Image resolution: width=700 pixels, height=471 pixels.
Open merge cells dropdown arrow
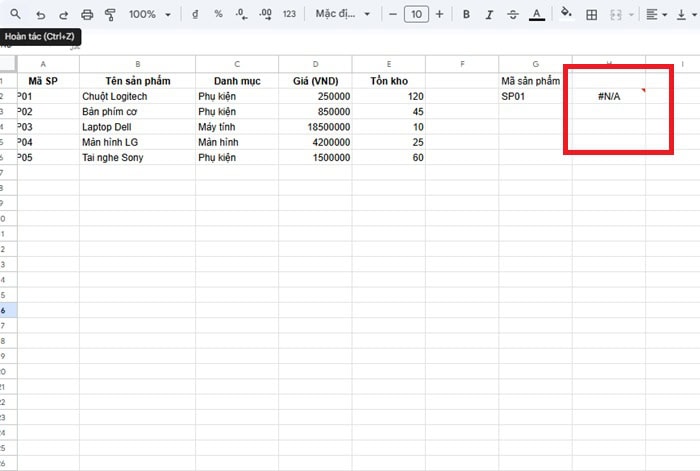point(631,15)
